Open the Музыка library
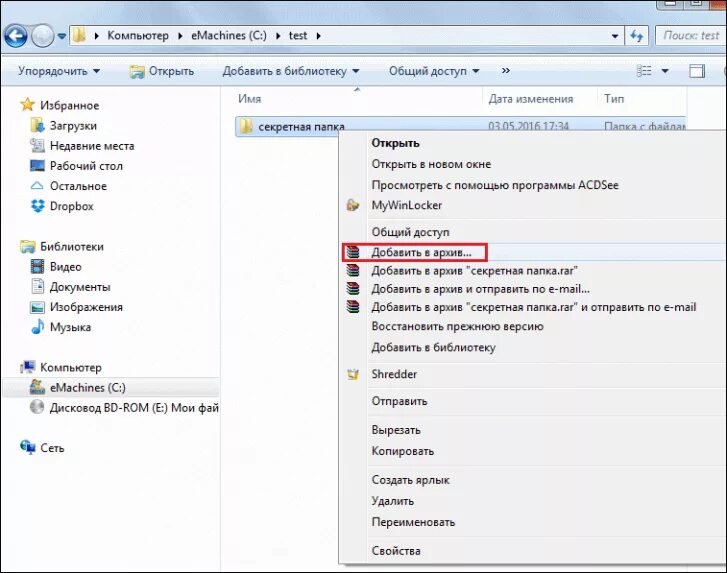Image resolution: width=727 pixels, height=573 pixels. (x=61, y=327)
